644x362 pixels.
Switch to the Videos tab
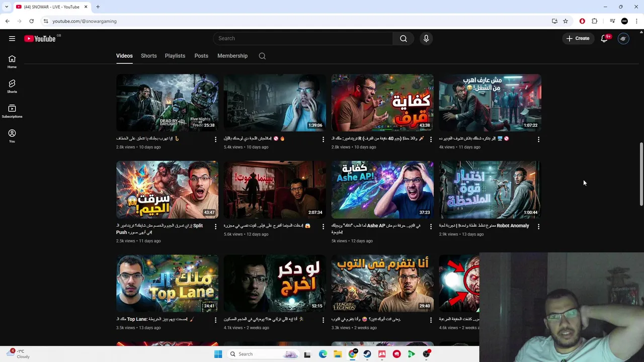[124, 56]
